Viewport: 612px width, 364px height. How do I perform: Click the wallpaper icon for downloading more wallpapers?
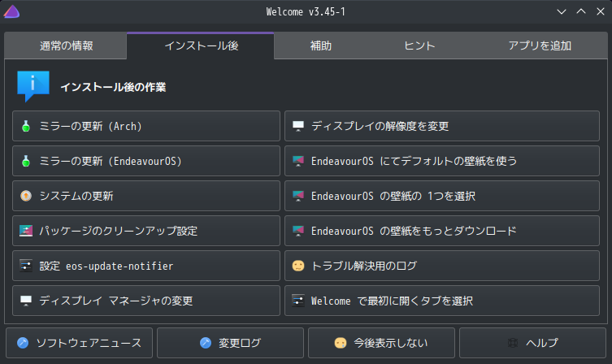298,231
